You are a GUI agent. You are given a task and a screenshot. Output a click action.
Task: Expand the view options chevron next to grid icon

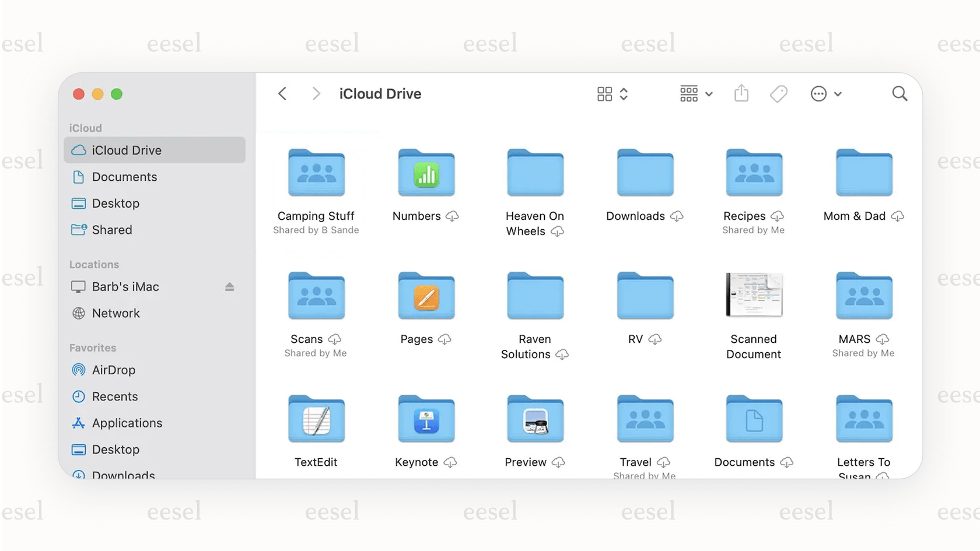(x=624, y=93)
